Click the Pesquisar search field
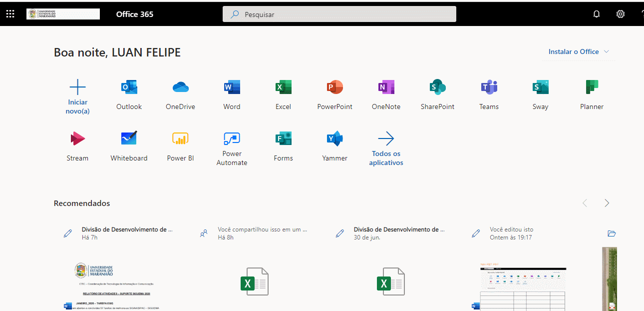 [339, 14]
